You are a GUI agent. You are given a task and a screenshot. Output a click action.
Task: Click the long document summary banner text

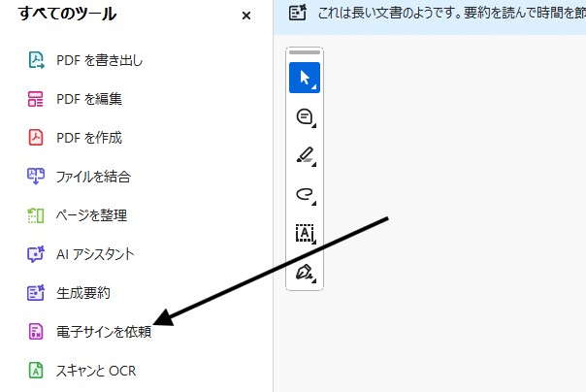[446, 15]
